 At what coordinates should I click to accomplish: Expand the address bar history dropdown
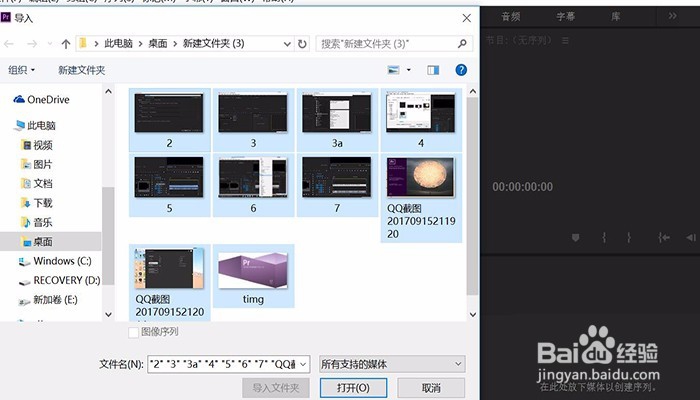point(288,44)
